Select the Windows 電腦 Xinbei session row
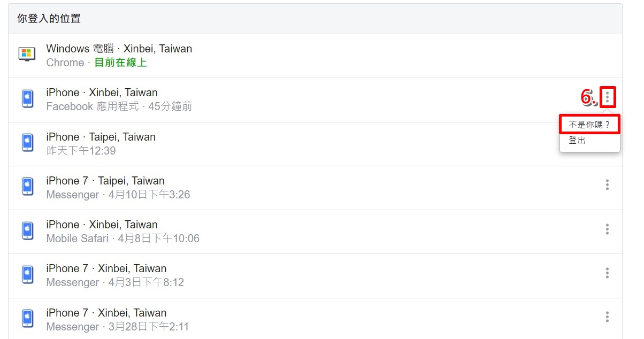The width and height of the screenshot is (644, 339). 315,56
